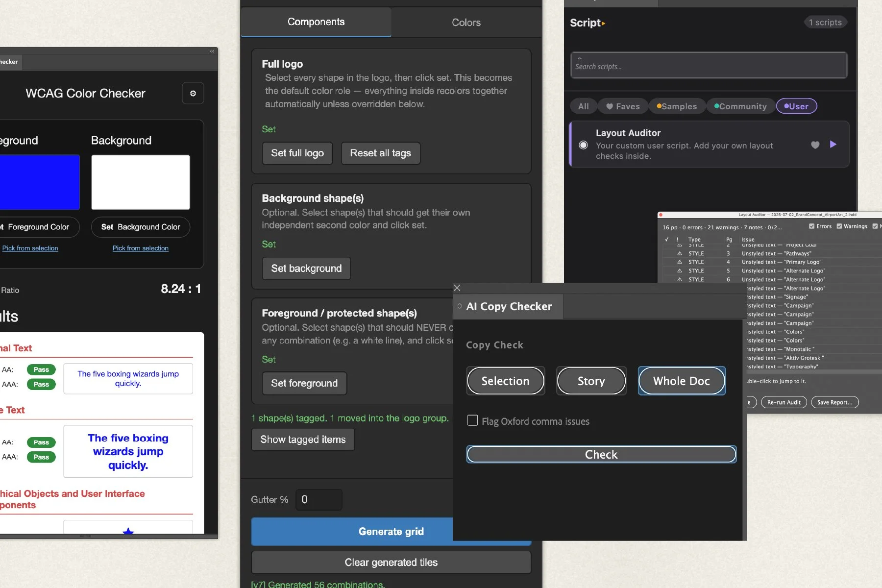Select the User filter

(796, 106)
